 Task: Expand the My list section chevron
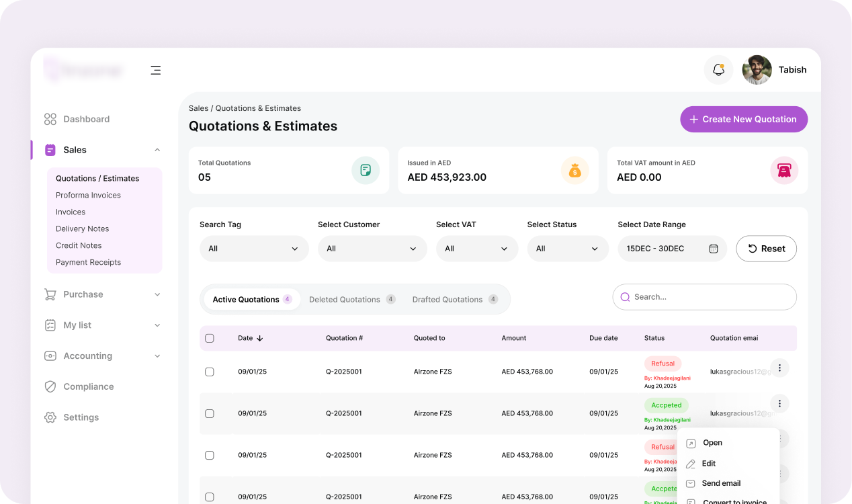click(157, 325)
